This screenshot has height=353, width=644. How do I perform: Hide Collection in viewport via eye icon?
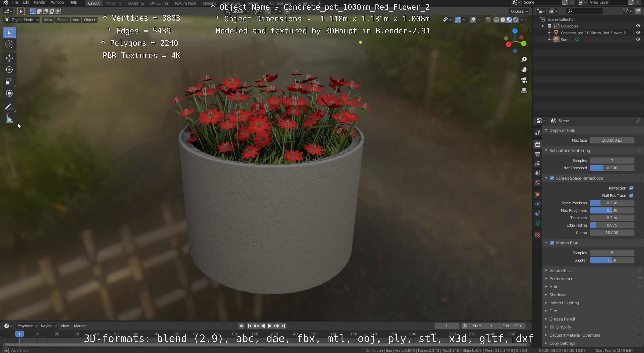point(638,26)
